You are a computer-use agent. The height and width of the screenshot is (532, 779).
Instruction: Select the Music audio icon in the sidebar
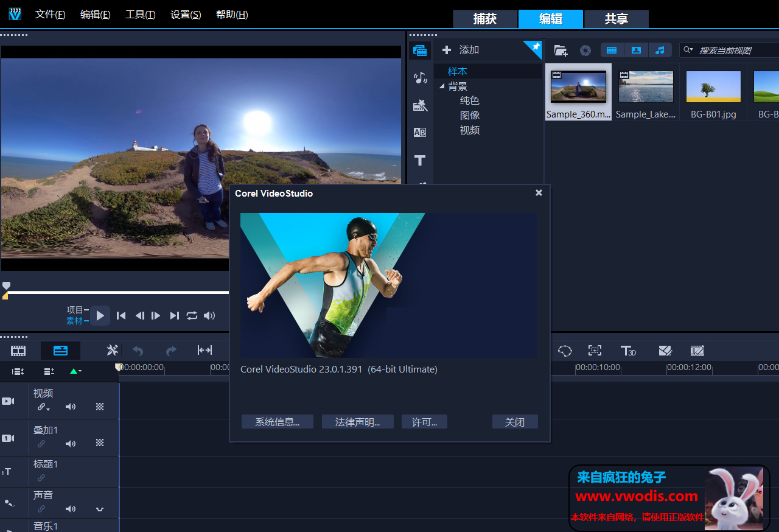[420, 78]
